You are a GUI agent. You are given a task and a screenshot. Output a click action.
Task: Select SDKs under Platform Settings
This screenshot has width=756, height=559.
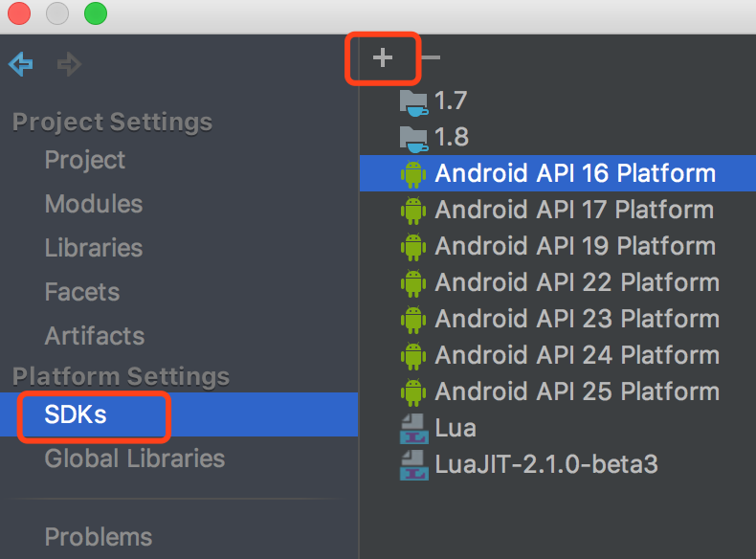[75, 414]
